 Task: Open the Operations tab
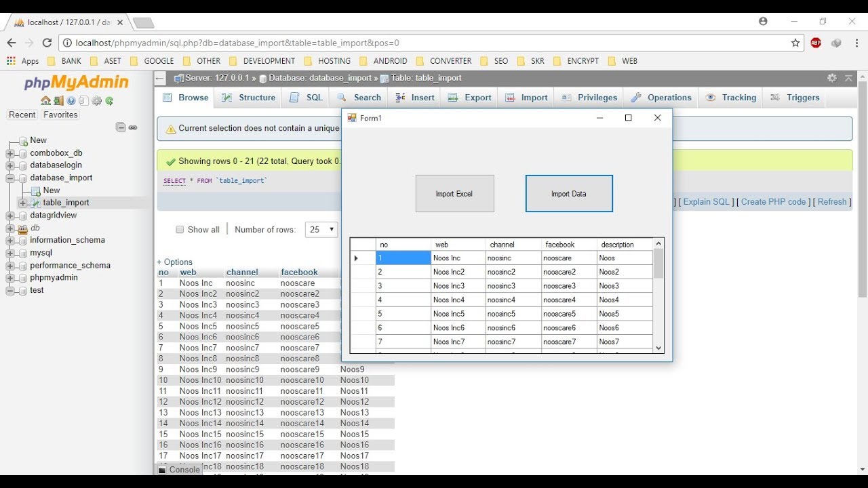pyautogui.click(x=661, y=98)
